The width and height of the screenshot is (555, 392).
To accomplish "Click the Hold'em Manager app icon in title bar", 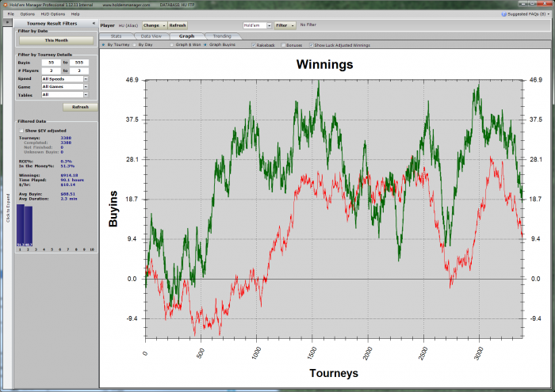I will pyautogui.click(x=5, y=5).
